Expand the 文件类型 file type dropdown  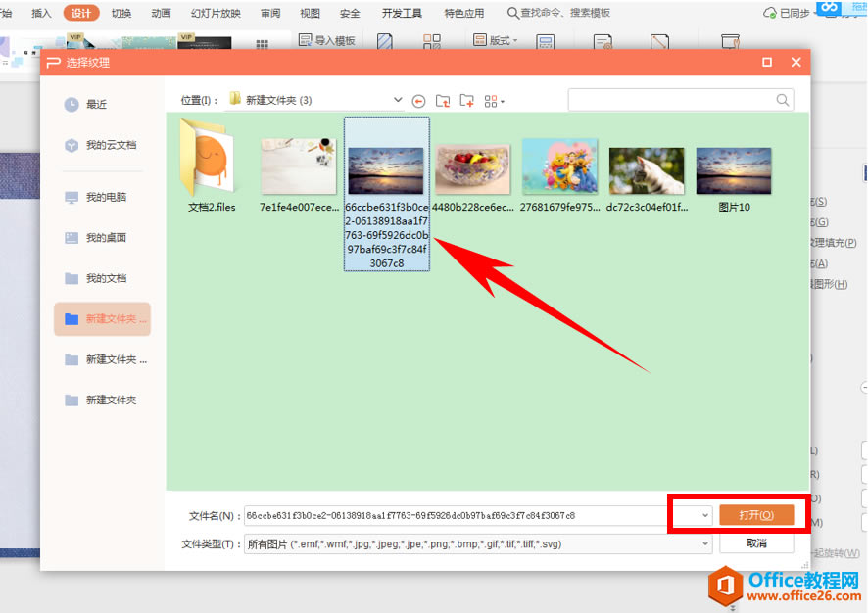tap(704, 543)
